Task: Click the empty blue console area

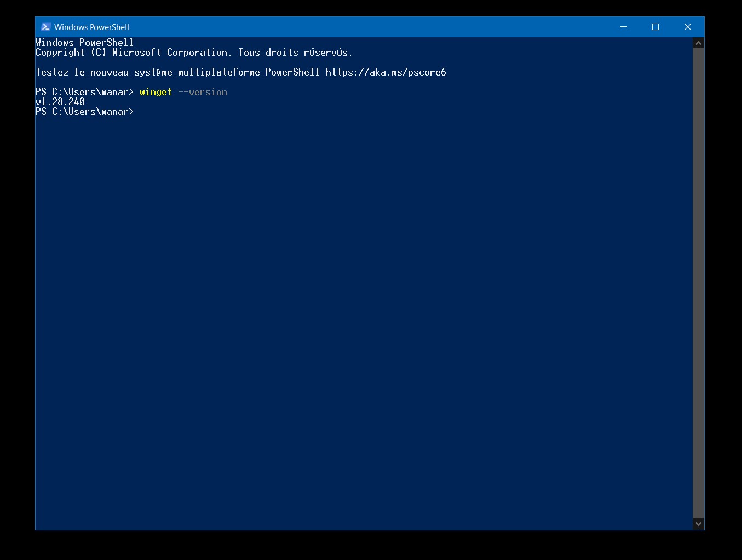Action: click(x=364, y=317)
